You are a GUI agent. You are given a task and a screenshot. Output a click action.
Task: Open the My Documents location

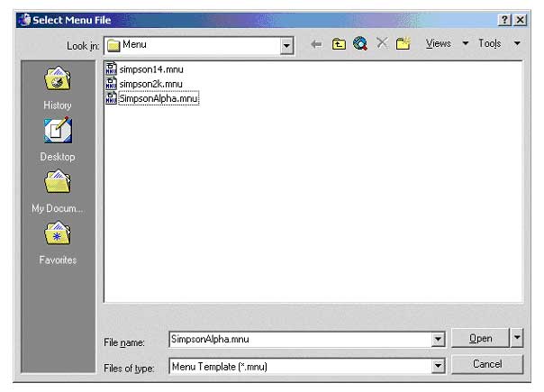pos(58,193)
